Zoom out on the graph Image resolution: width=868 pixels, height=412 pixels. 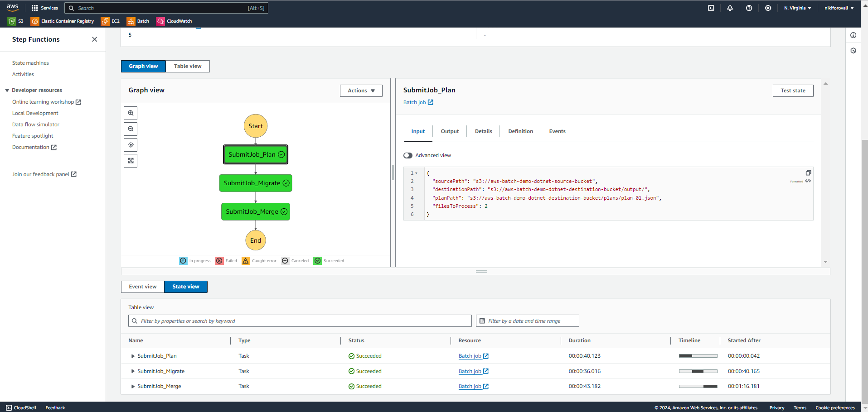coord(131,129)
